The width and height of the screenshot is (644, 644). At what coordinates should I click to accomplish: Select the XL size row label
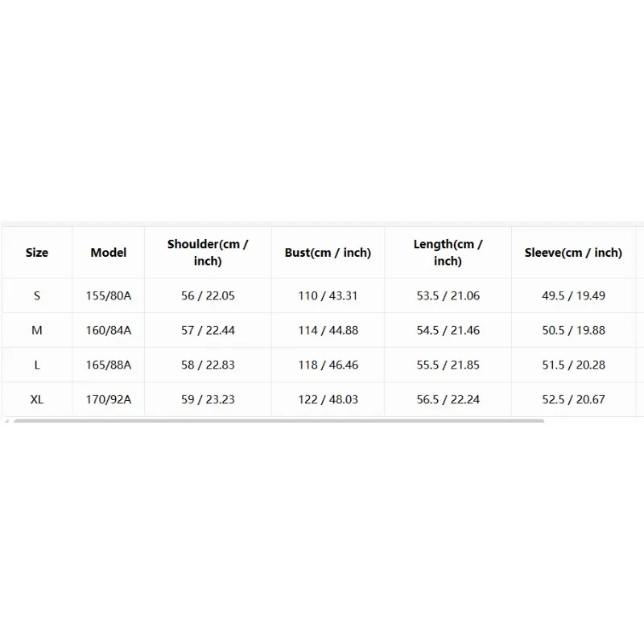pos(37,399)
